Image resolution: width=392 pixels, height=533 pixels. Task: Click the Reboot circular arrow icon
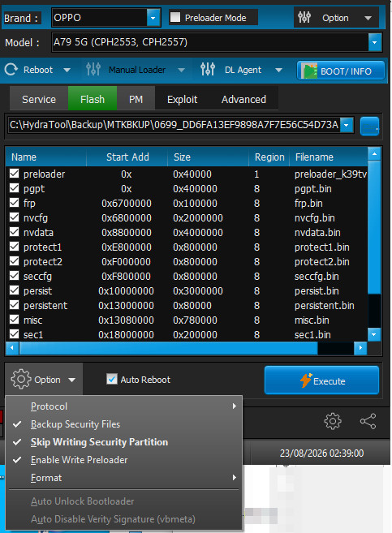11,70
